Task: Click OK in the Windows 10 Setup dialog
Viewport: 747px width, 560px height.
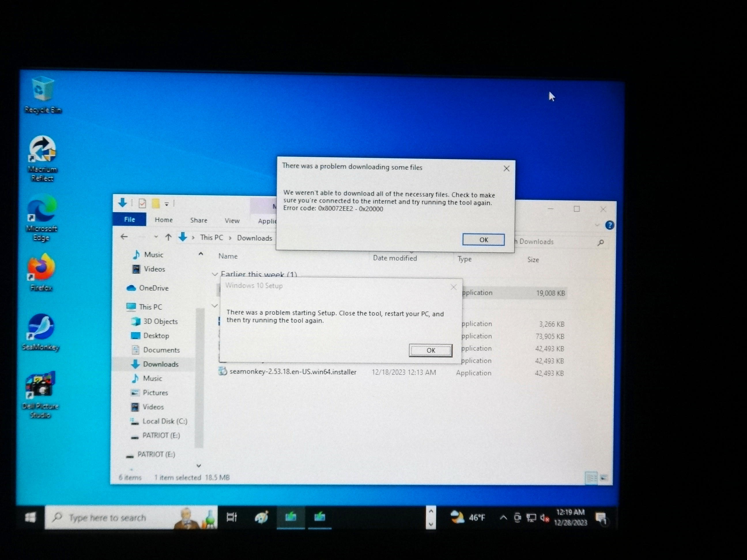Action: (x=431, y=350)
